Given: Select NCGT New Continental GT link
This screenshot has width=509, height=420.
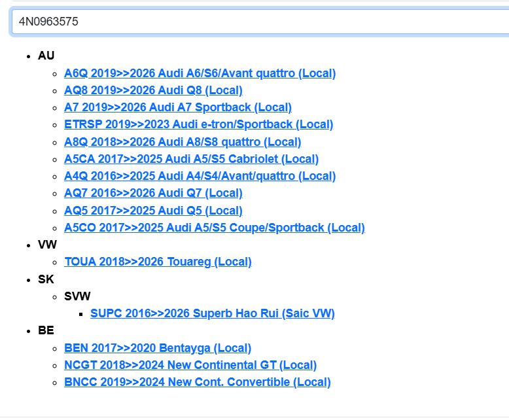Looking at the screenshot, I should (x=190, y=365).
